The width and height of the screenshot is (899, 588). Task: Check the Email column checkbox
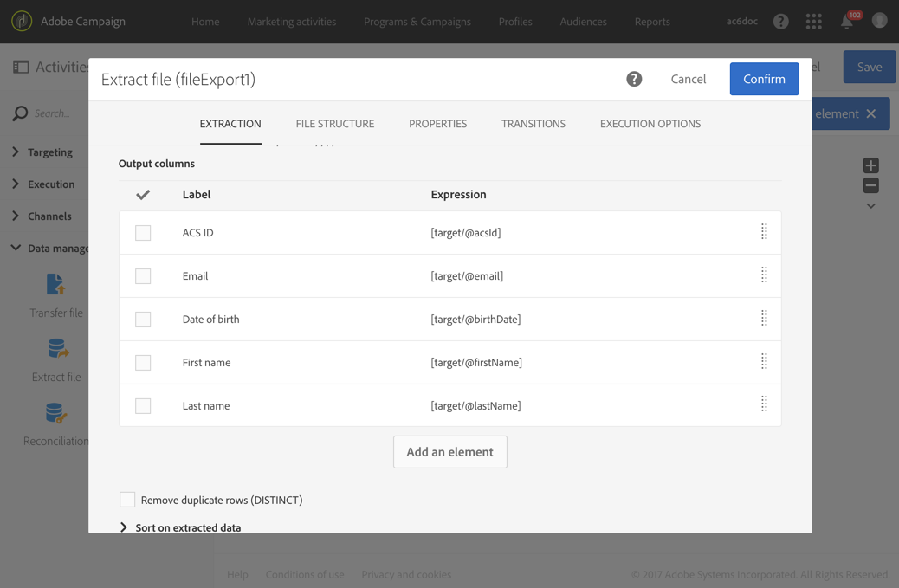click(x=143, y=276)
